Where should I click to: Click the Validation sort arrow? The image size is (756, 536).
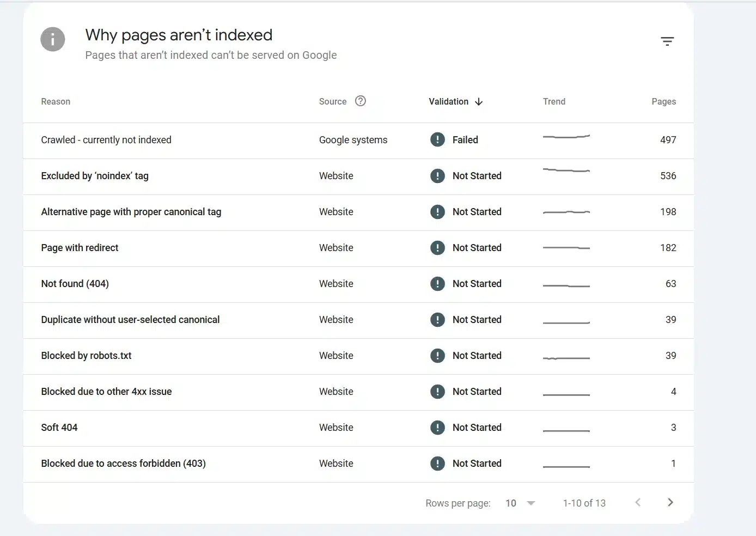(478, 101)
